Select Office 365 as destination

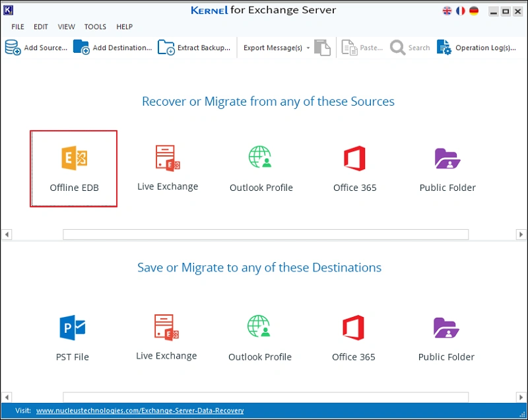click(x=353, y=328)
